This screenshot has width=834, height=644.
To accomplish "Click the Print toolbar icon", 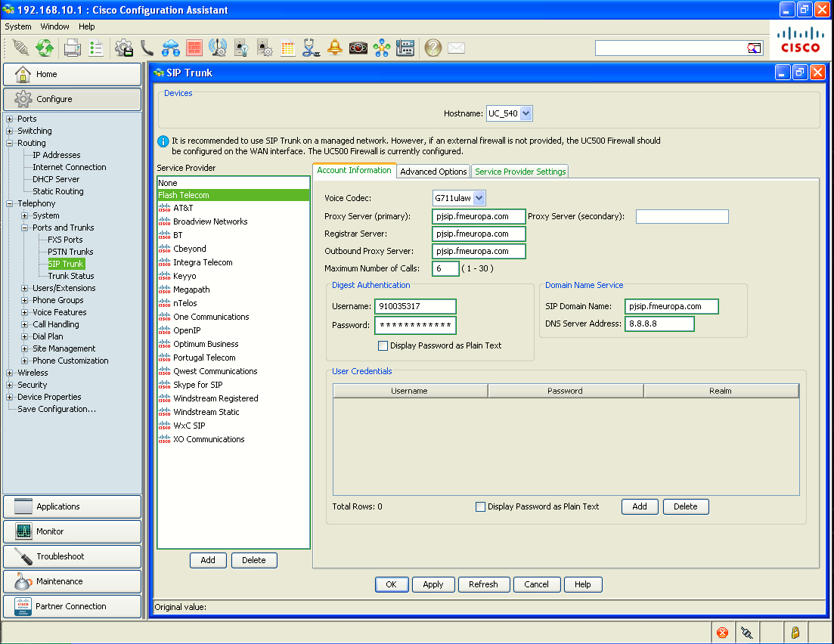I will pyautogui.click(x=73, y=48).
